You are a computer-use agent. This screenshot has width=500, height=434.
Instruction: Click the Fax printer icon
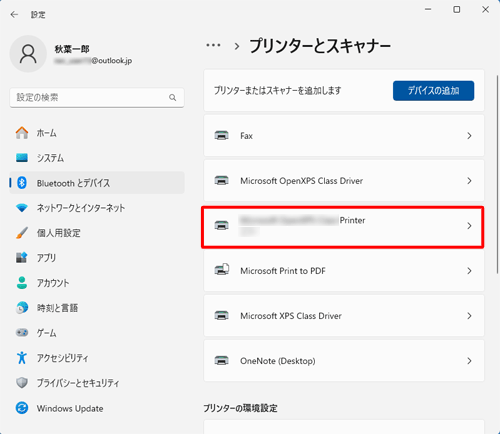tap(222, 136)
